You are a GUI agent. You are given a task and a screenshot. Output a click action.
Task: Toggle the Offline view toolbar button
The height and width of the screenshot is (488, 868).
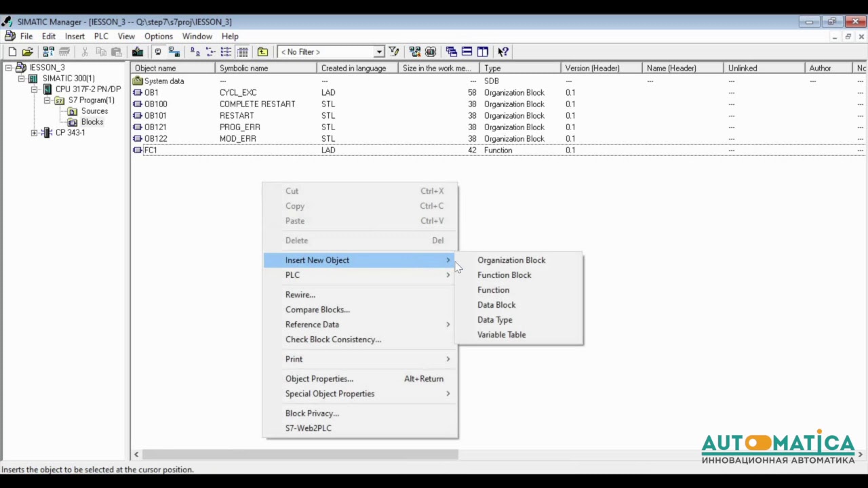click(174, 52)
